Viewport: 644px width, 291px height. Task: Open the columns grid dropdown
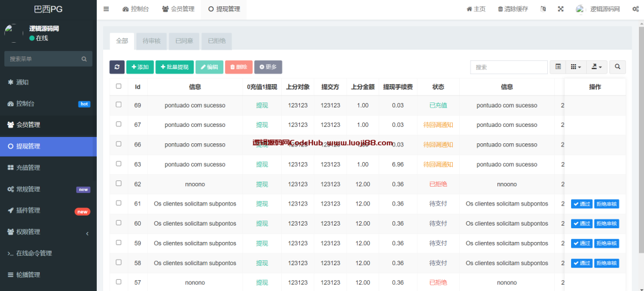pyautogui.click(x=576, y=67)
